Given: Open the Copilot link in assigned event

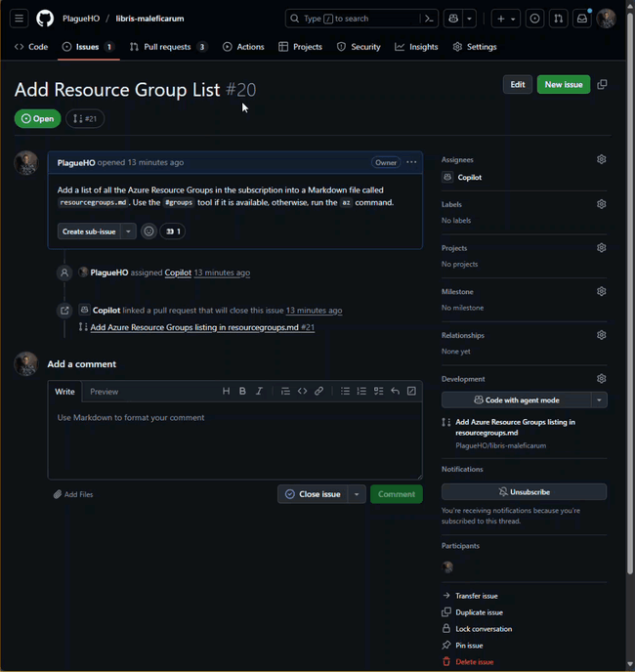Looking at the screenshot, I should (x=178, y=273).
